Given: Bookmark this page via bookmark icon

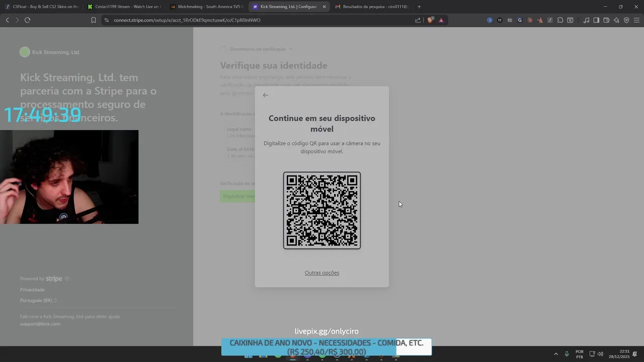Looking at the screenshot, I should click(x=93, y=20).
